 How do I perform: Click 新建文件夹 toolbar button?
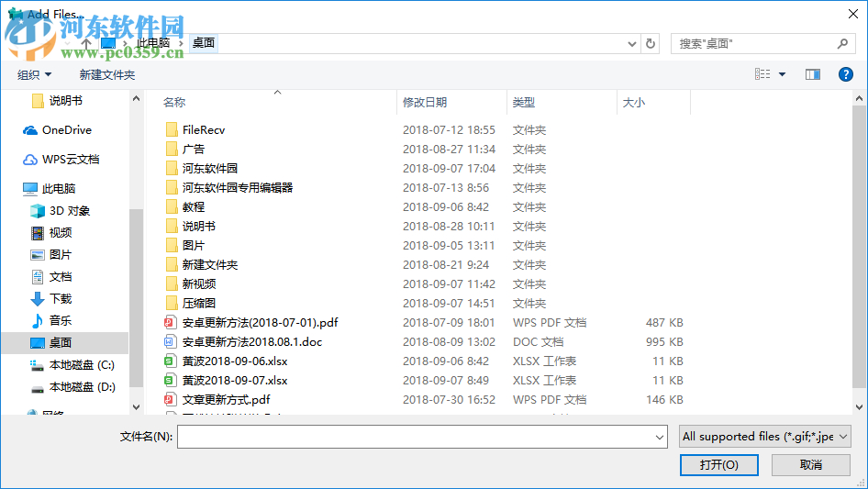pyautogui.click(x=106, y=74)
